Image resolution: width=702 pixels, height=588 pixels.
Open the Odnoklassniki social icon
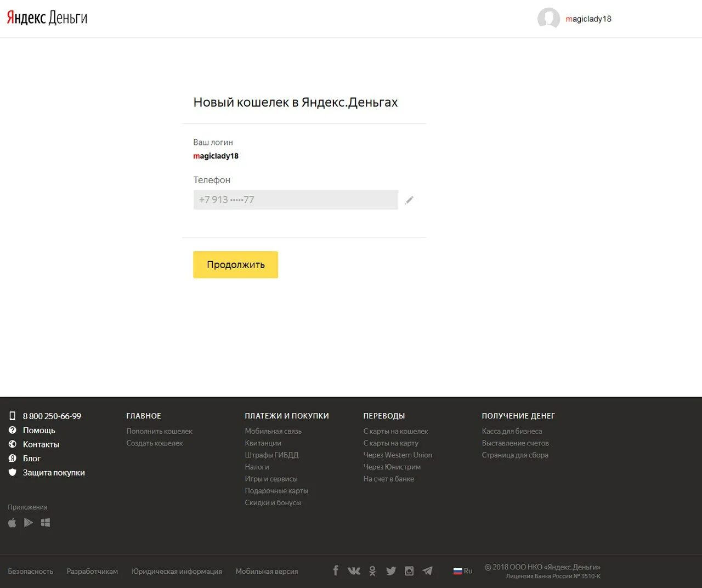tap(372, 571)
